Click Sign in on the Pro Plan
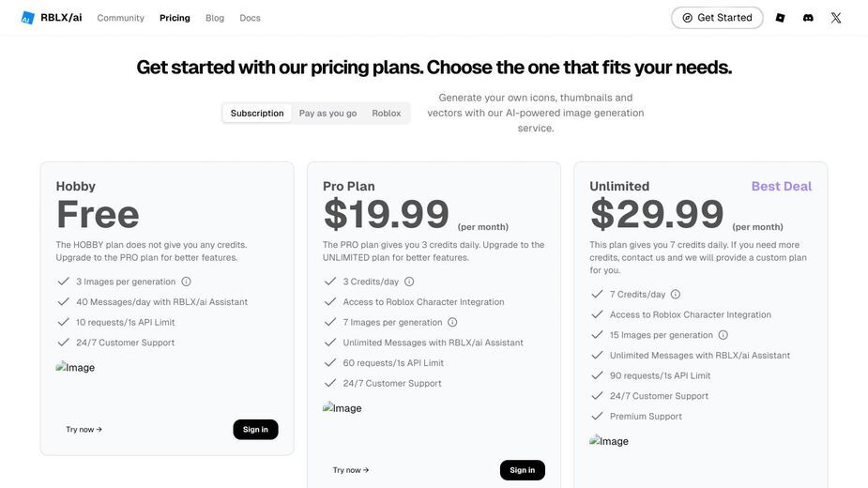Image resolution: width=868 pixels, height=488 pixels. coord(522,470)
